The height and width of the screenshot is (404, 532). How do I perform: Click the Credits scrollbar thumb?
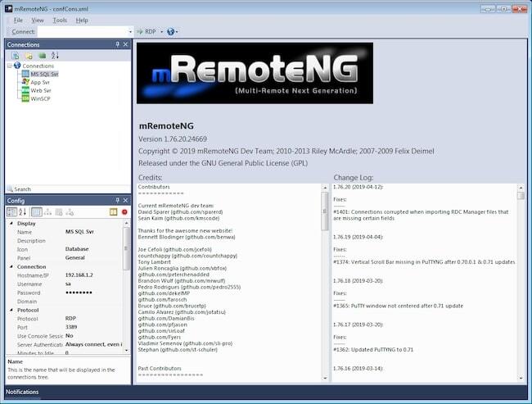point(325,211)
